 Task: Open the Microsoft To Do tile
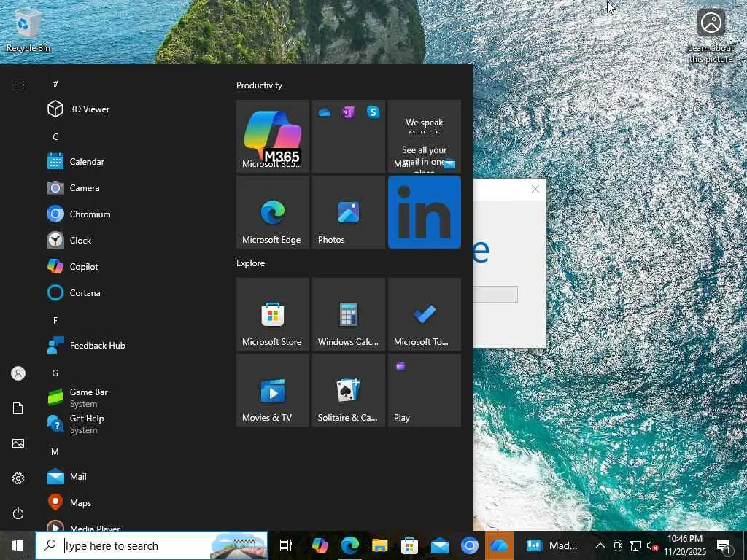[x=424, y=314]
